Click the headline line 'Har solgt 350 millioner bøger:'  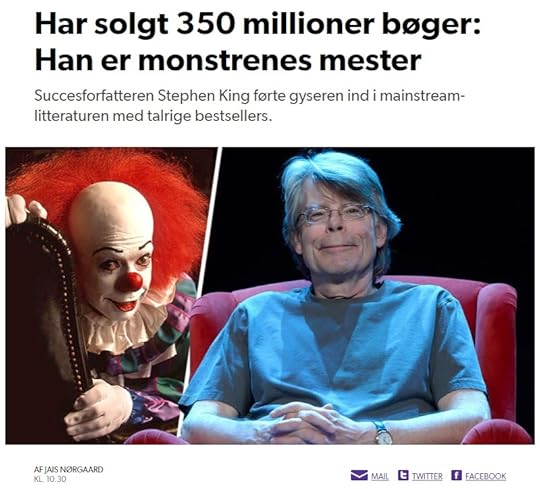pos(258,24)
